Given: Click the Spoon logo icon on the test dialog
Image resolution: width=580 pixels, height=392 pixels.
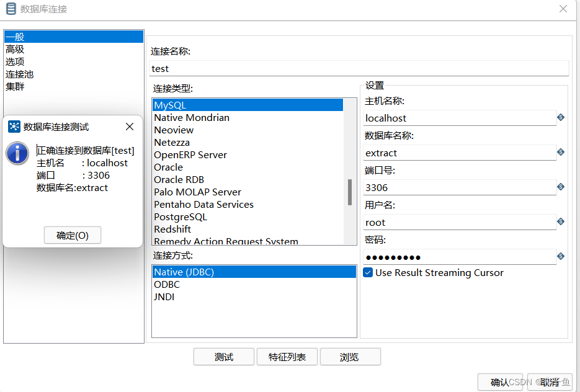Looking at the screenshot, I should (15, 127).
